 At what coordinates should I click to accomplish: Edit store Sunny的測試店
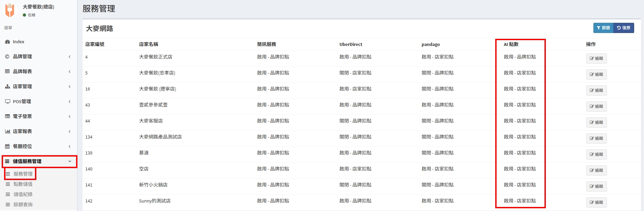(x=596, y=202)
